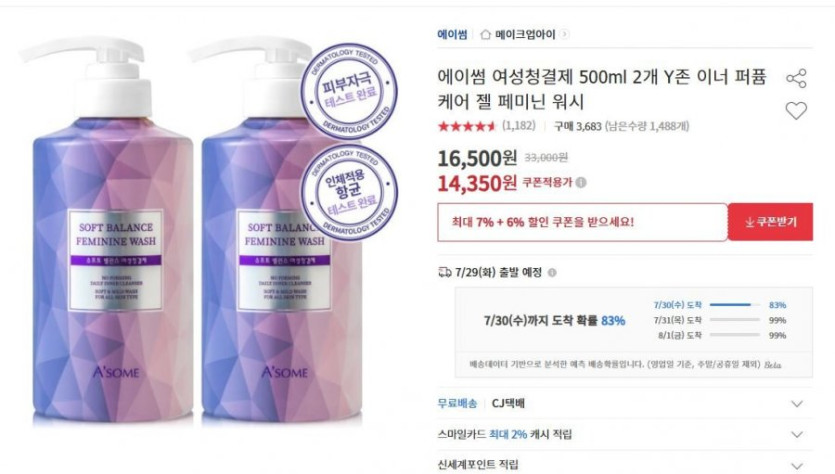Click the 피부자극 테스트 완료 badge
The image size is (835, 474).
(349, 91)
